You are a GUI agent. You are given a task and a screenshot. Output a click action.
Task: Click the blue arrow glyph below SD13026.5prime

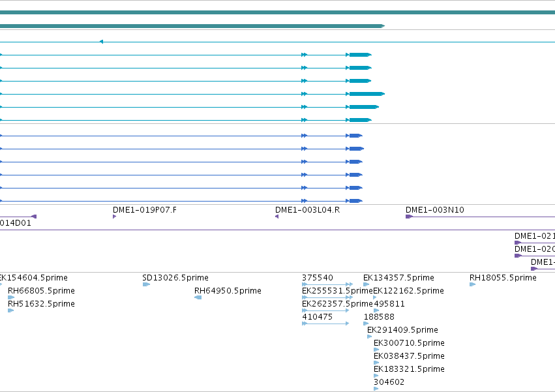146,284
